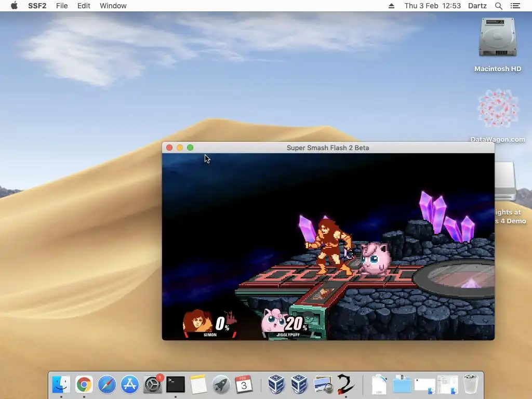The width and height of the screenshot is (532, 399).
Task: Open Terminal from the dock
Action: click(x=176, y=384)
